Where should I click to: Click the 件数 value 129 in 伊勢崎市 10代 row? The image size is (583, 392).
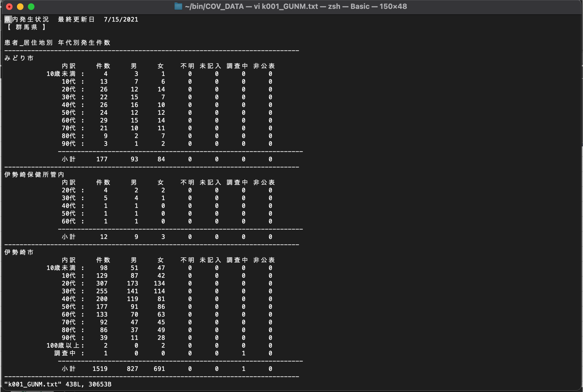coord(102,276)
